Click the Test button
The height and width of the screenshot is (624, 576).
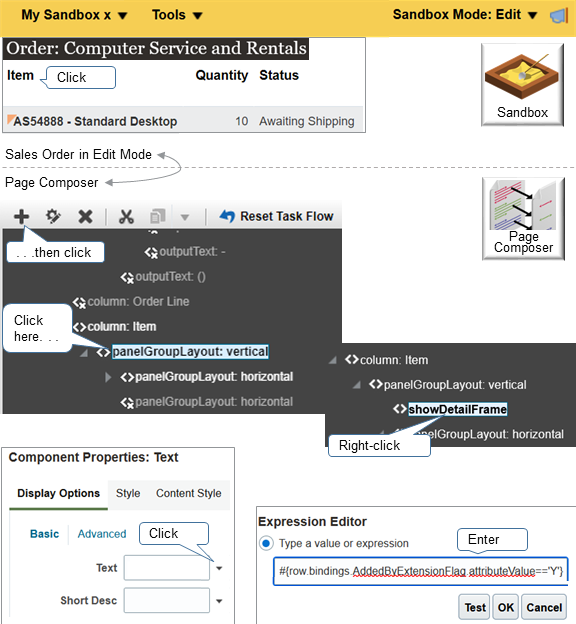475,607
